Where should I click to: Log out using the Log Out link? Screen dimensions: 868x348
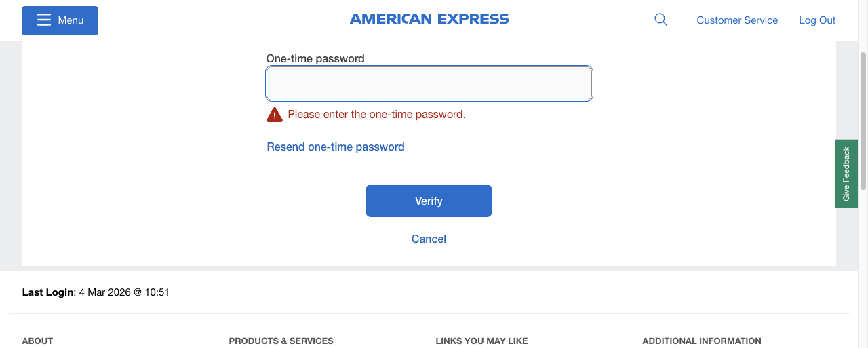click(x=817, y=20)
